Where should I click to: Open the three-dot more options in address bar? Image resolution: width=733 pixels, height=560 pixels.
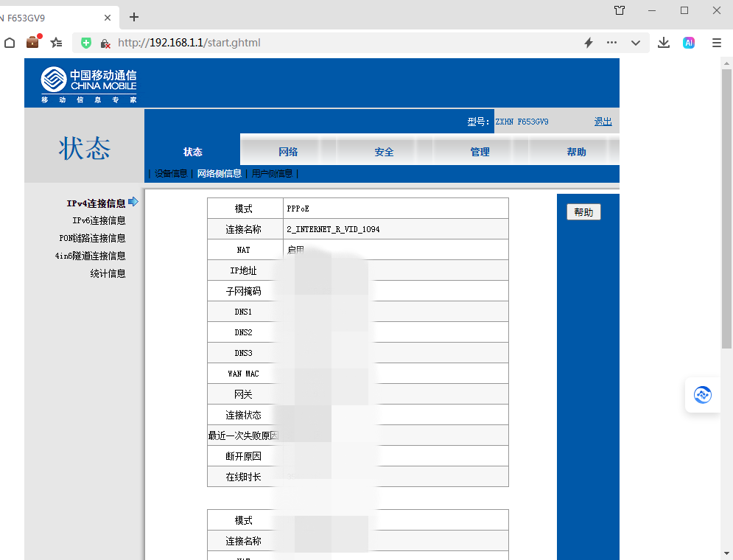pyautogui.click(x=611, y=43)
